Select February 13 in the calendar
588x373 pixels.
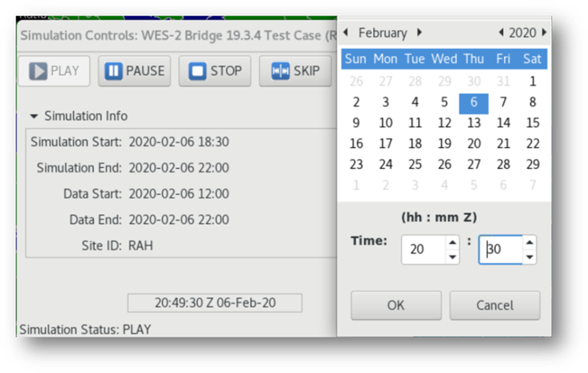pyautogui.click(x=474, y=123)
